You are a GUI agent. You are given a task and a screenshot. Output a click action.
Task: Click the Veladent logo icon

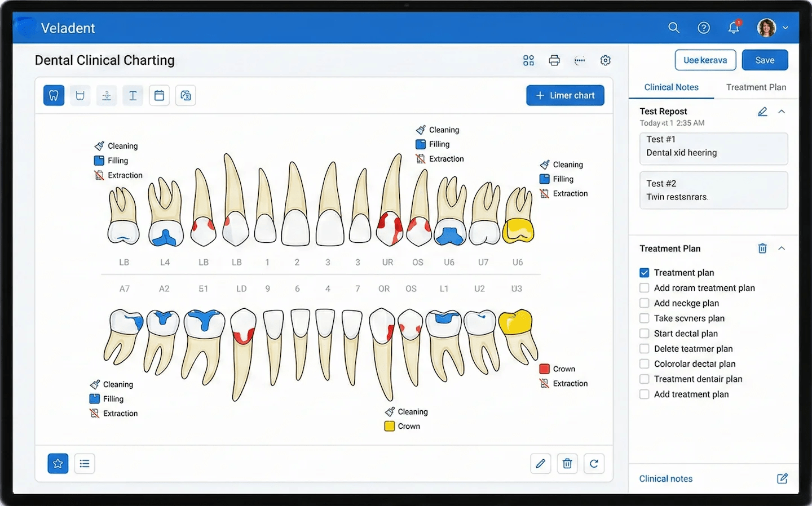coord(25,28)
